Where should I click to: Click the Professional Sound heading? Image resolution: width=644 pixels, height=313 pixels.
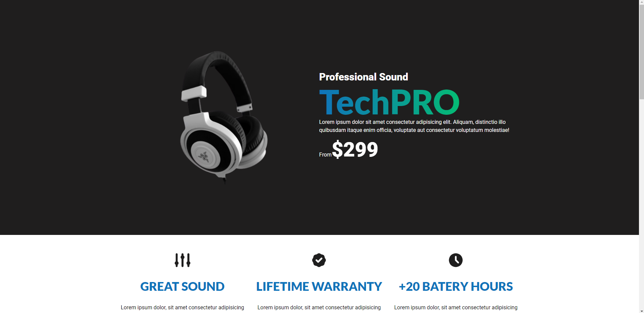(363, 77)
